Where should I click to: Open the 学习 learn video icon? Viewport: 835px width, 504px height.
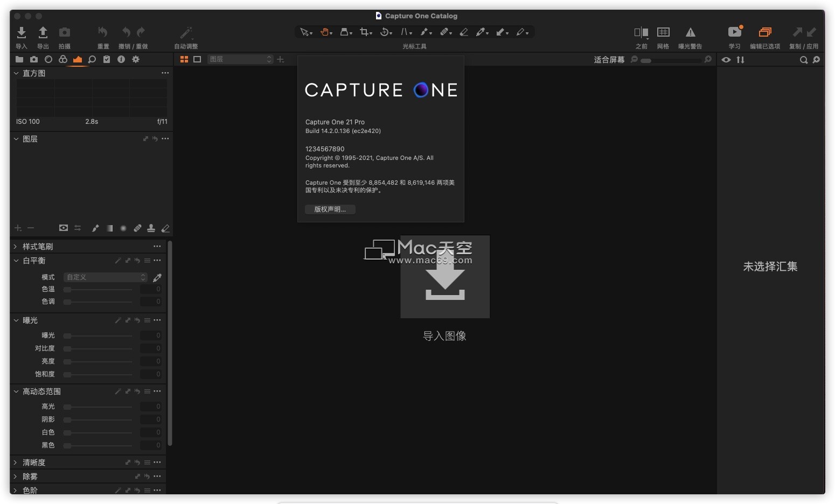pos(735,32)
